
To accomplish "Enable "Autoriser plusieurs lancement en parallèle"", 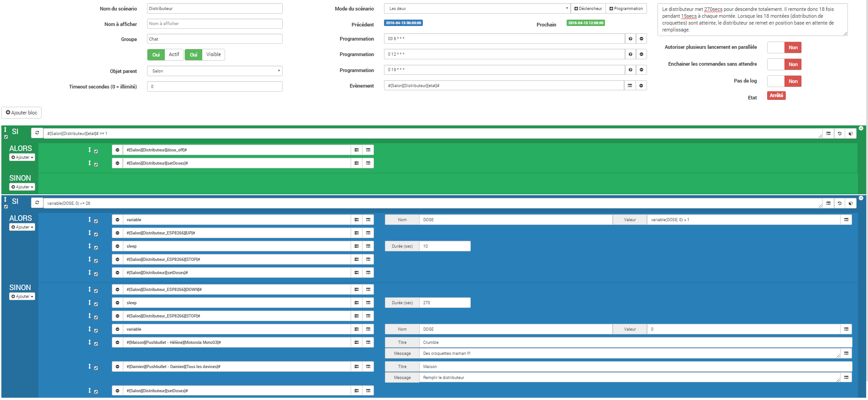I will (784, 47).
